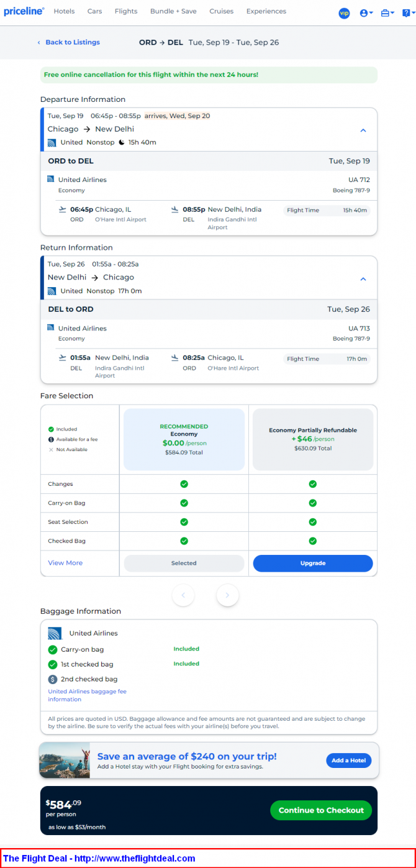Click the Add a Hotel button

click(348, 761)
